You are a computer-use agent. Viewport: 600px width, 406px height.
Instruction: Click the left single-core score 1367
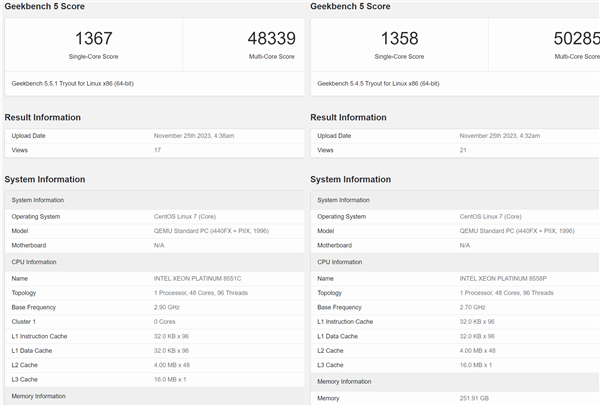pos(93,39)
